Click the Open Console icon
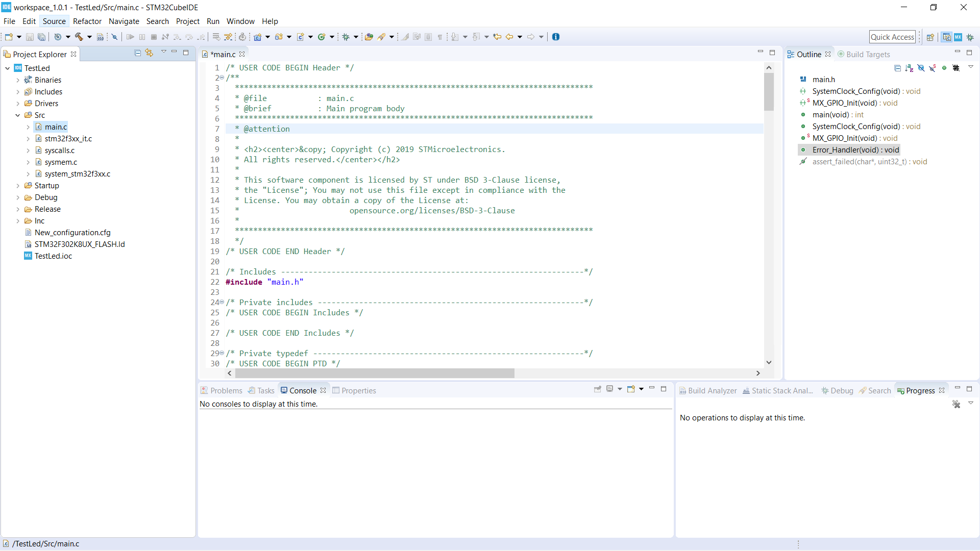 631,389
